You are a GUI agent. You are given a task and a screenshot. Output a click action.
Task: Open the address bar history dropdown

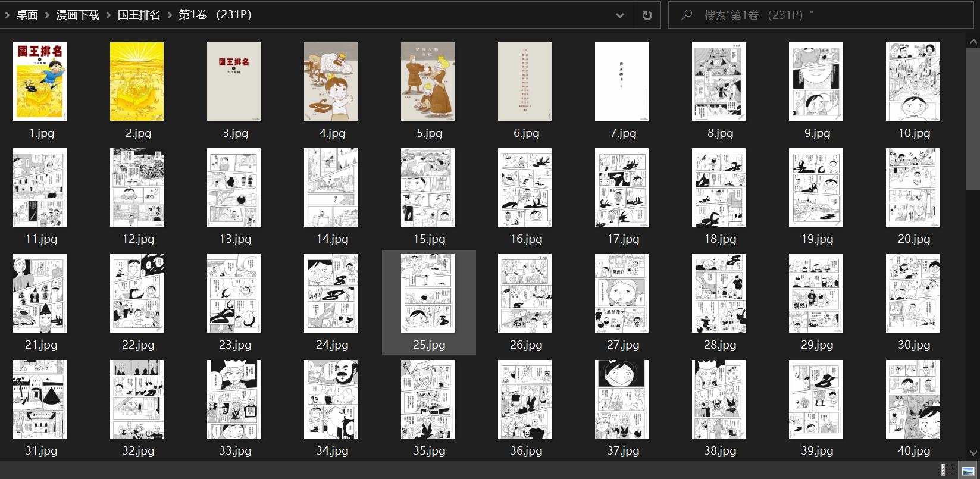pos(619,15)
